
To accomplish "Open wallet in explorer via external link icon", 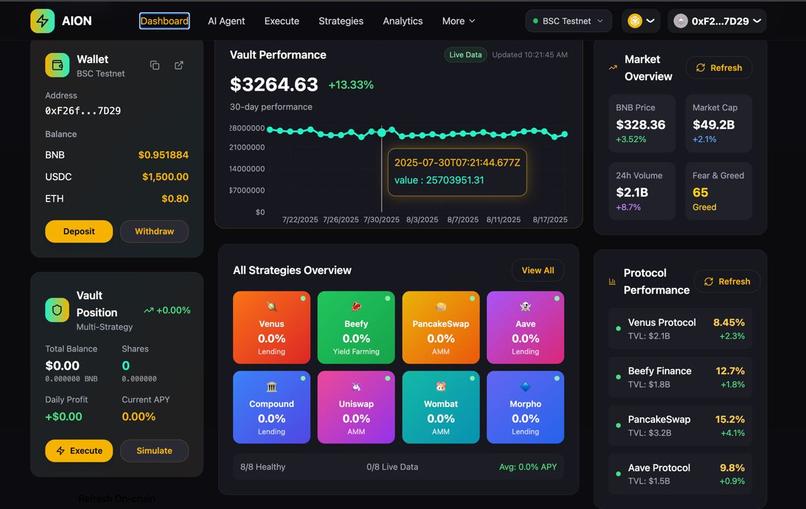I will 179,65.
